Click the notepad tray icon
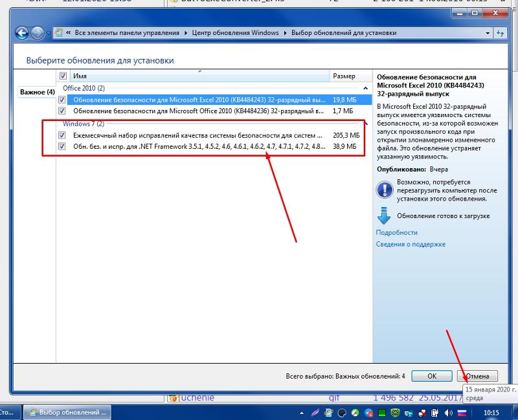Image resolution: width=518 pixels, height=420 pixels. [329, 413]
